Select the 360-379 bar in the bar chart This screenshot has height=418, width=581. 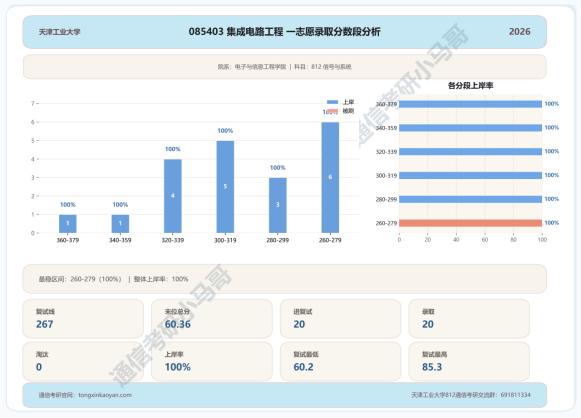point(68,224)
